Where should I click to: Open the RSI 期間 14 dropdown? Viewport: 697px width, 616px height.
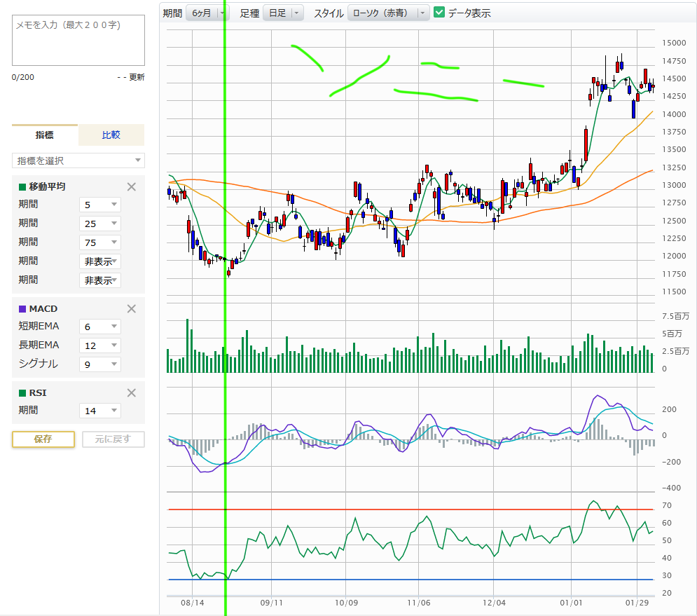[x=100, y=411]
